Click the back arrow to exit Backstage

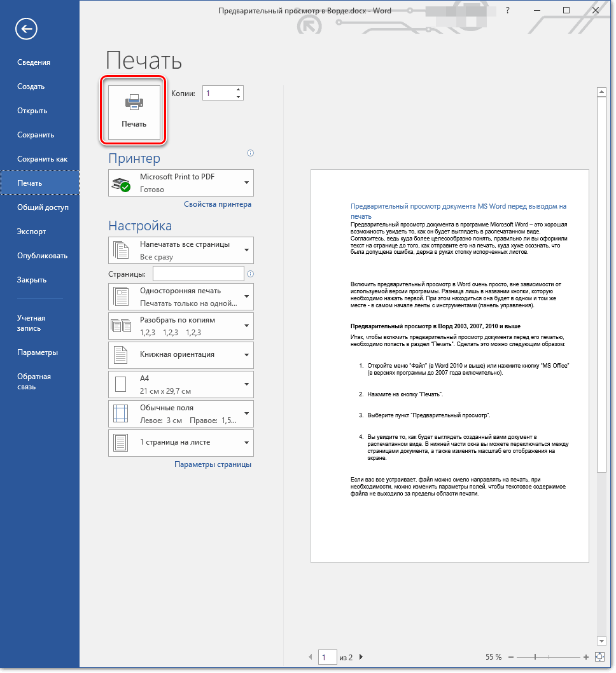27,29
